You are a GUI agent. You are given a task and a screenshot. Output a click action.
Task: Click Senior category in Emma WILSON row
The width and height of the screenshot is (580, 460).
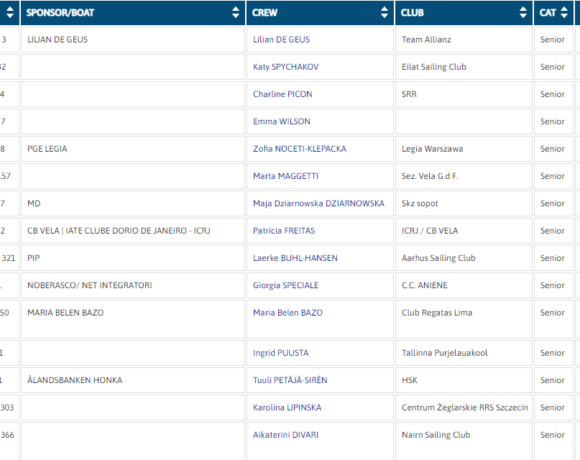tap(552, 122)
